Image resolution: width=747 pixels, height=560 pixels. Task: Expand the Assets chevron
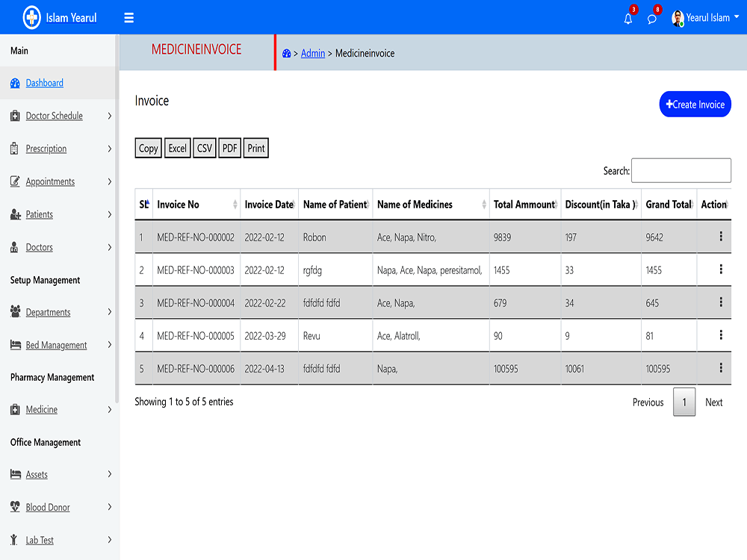point(110,474)
